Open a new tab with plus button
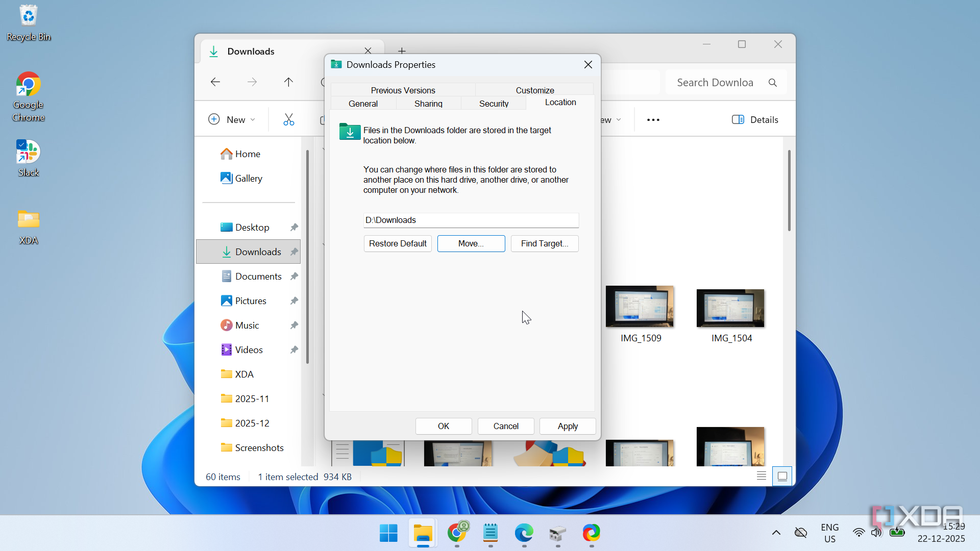 pos(402,51)
